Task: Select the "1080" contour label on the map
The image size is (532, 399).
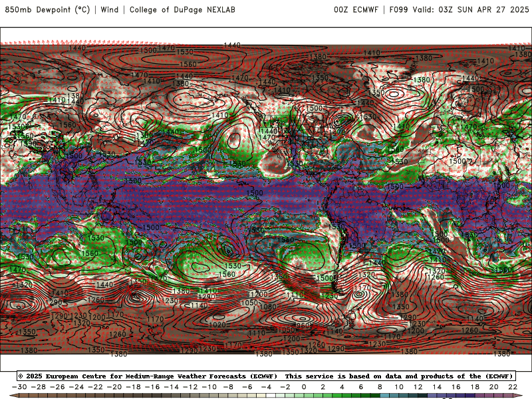Action: click(268, 307)
